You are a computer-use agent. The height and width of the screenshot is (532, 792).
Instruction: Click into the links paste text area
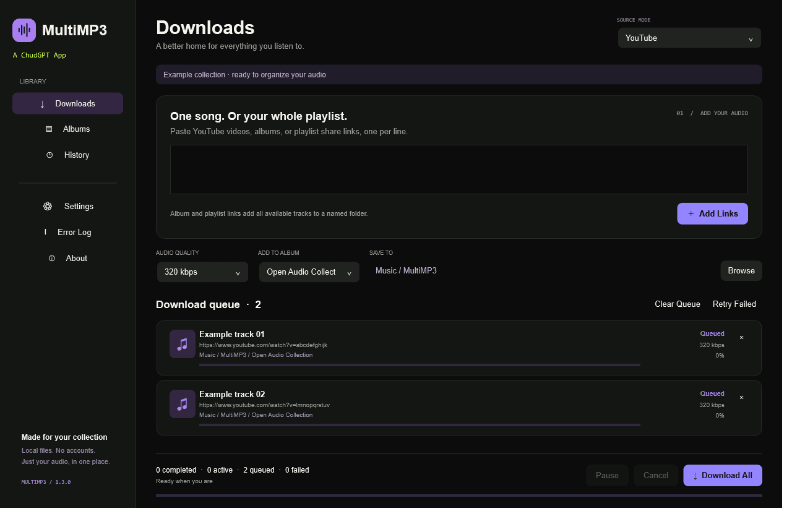coord(459,169)
